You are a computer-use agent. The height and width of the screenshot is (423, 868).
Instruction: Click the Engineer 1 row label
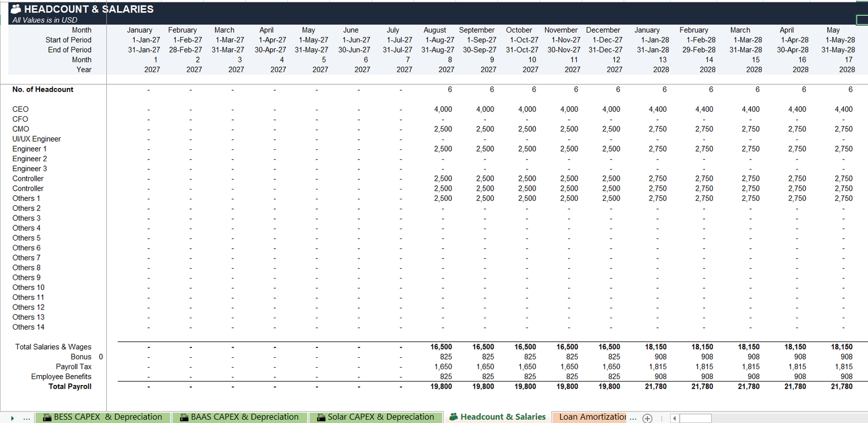point(29,149)
